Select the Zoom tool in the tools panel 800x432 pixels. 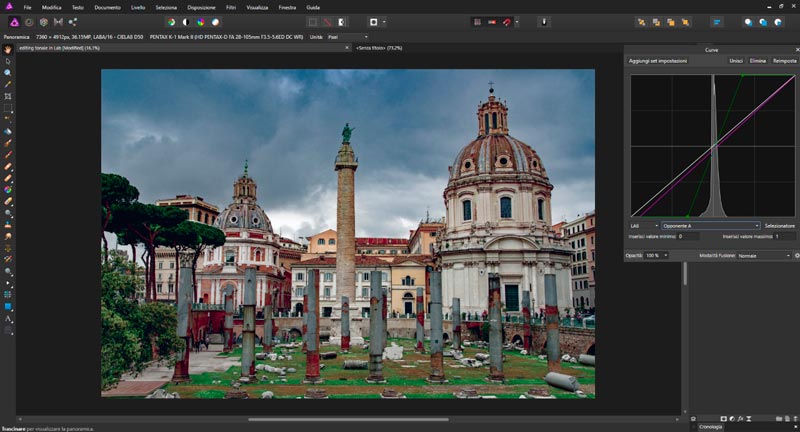(x=8, y=73)
